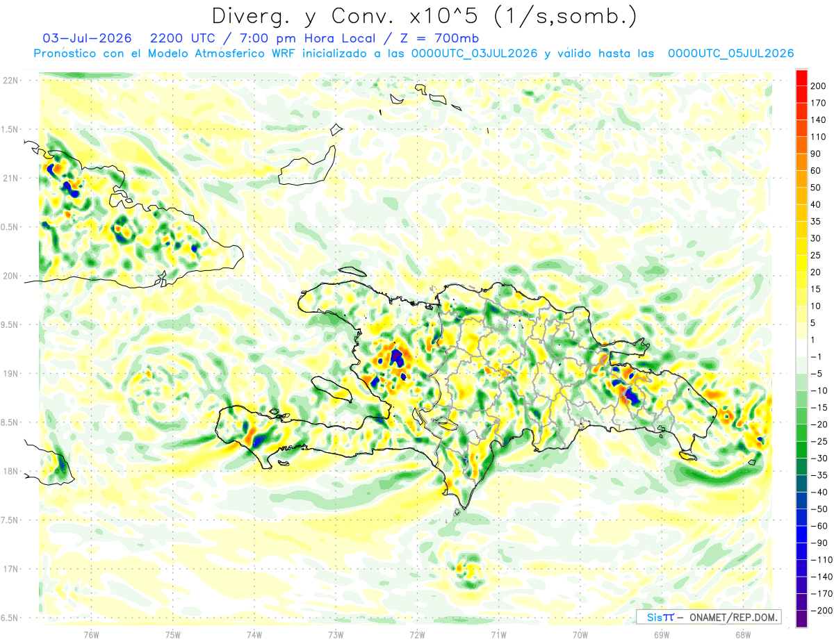Click the '22N' latitude label
This screenshot has height=644, width=834.
point(10,81)
